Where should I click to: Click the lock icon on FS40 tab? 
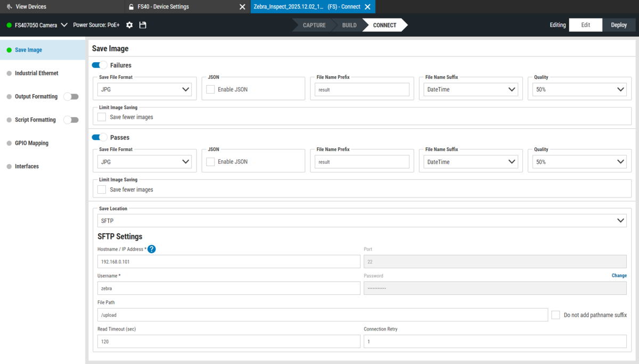[131, 6]
